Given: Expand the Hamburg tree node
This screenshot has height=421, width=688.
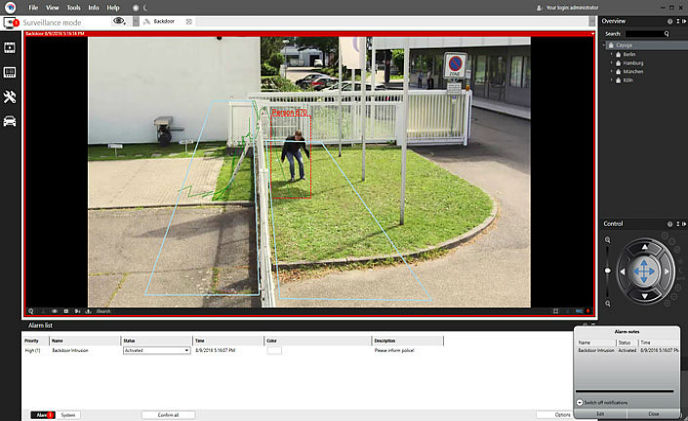Looking at the screenshot, I should [611, 63].
